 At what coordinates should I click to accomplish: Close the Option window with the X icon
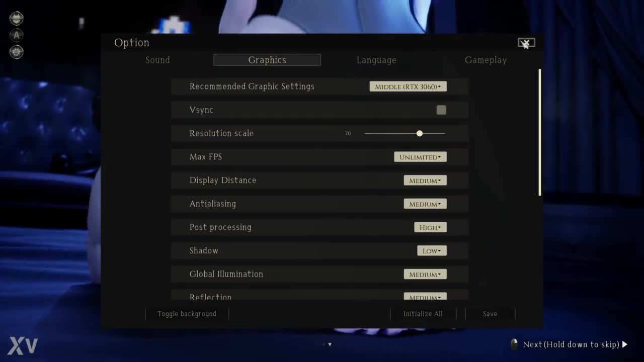point(526,43)
